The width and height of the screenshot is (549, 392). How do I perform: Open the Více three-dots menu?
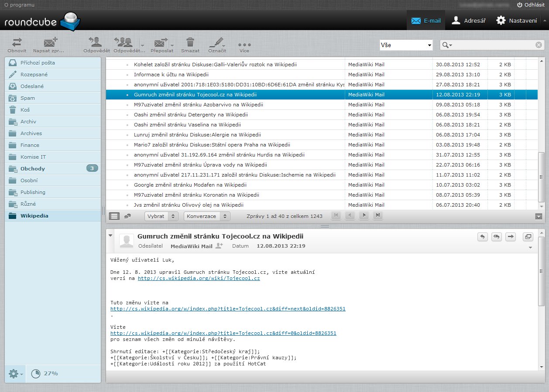244,44
